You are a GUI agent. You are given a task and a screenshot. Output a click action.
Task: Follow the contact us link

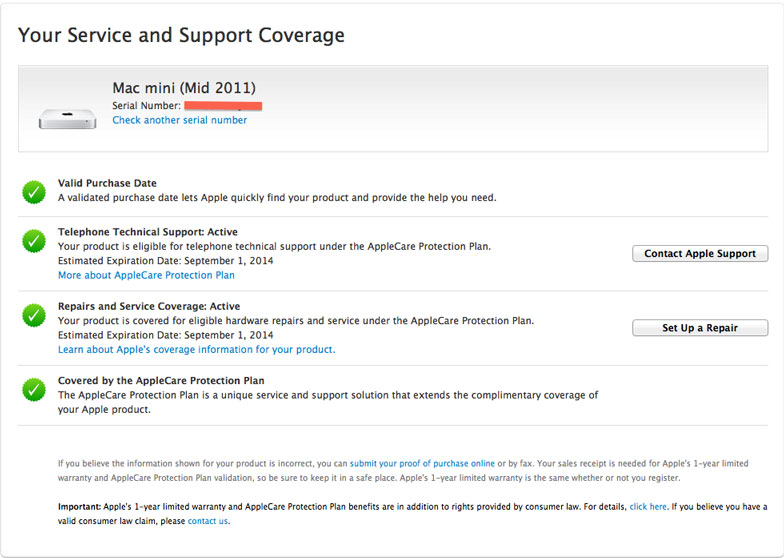click(208, 521)
